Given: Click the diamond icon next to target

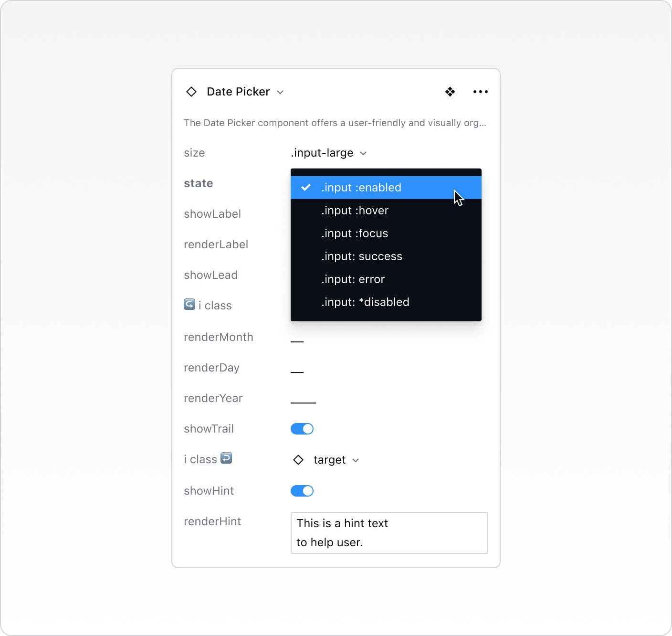Looking at the screenshot, I should [x=298, y=460].
